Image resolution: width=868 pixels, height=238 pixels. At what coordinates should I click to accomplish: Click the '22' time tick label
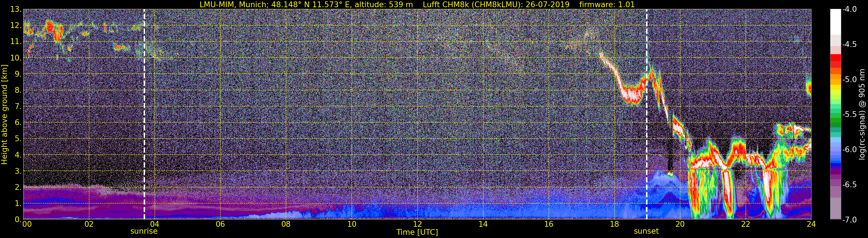tap(746, 224)
